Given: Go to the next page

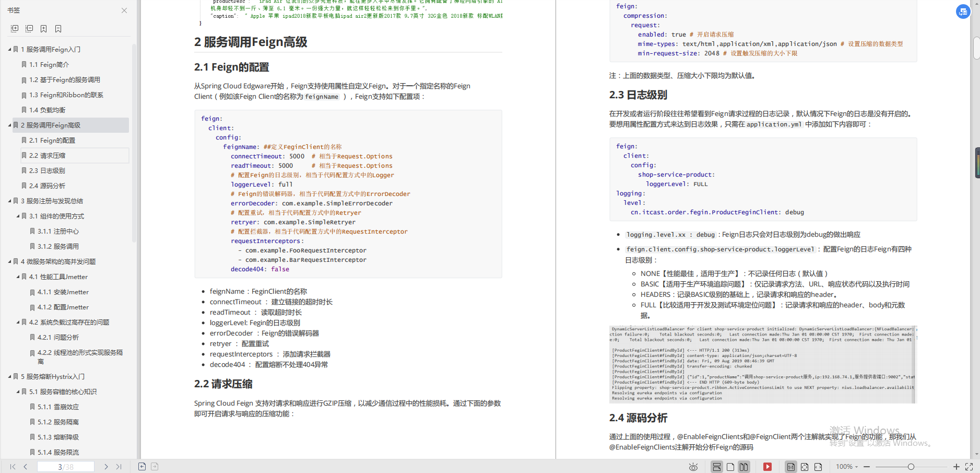Looking at the screenshot, I should click(x=106, y=467).
